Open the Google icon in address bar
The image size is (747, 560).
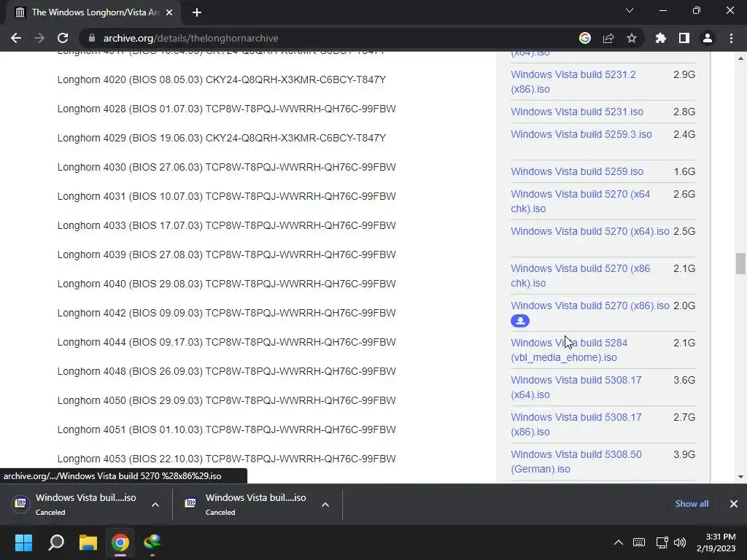tap(585, 38)
